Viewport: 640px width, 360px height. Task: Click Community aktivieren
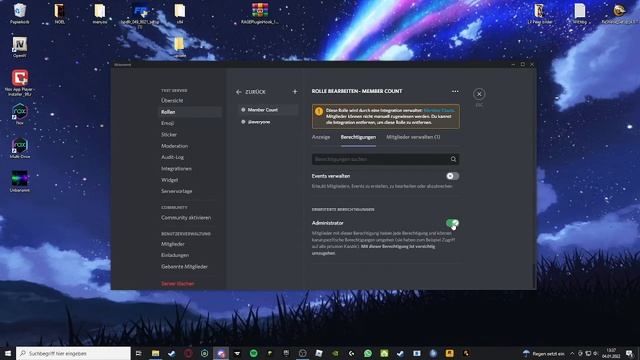coord(190,218)
